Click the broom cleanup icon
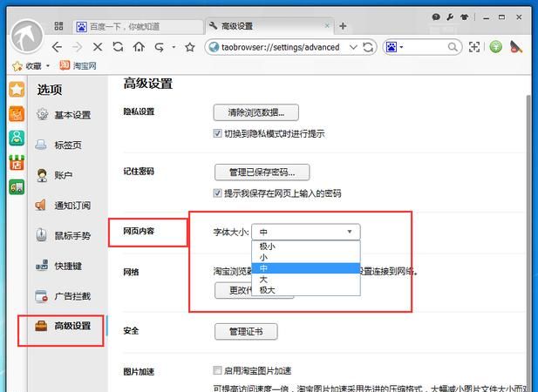538x392 pixels. (516, 46)
